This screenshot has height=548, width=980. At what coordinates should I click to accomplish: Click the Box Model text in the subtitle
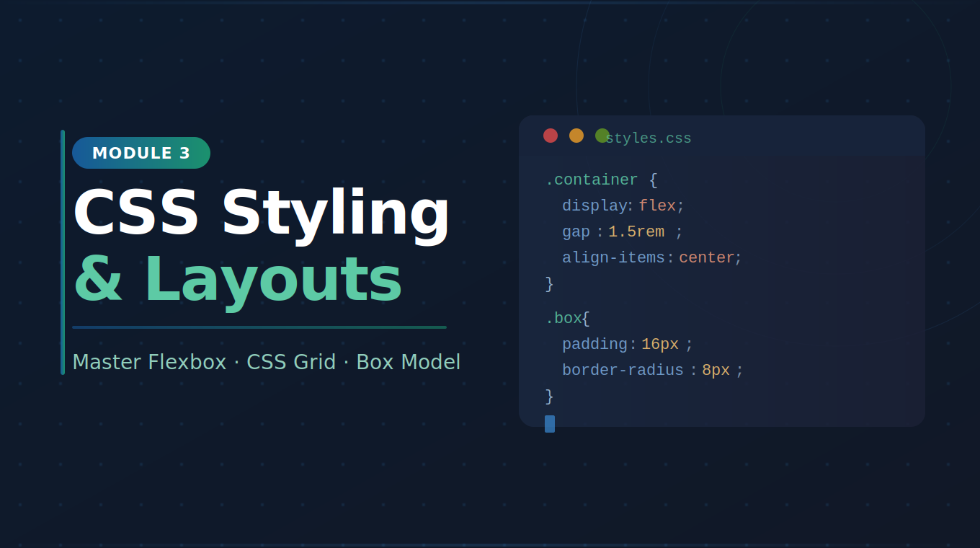tap(408, 361)
